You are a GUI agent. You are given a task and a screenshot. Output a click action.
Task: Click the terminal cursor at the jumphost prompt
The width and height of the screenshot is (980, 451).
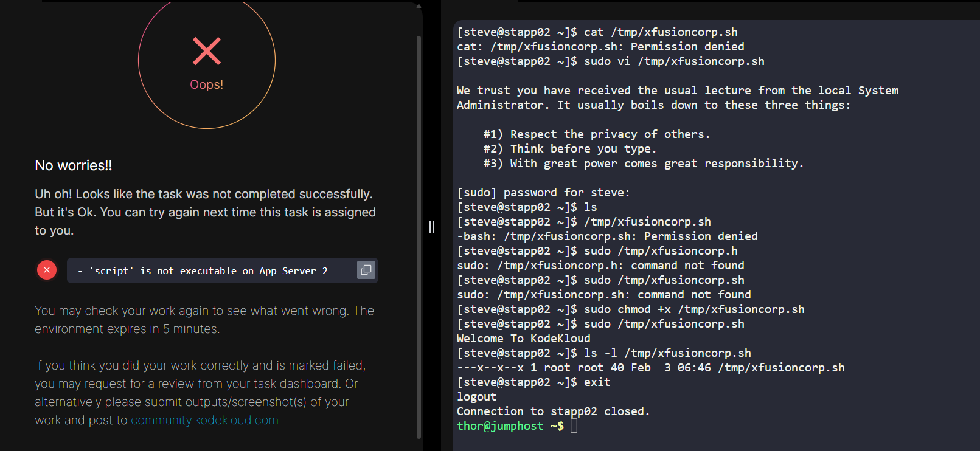pos(574,425)
